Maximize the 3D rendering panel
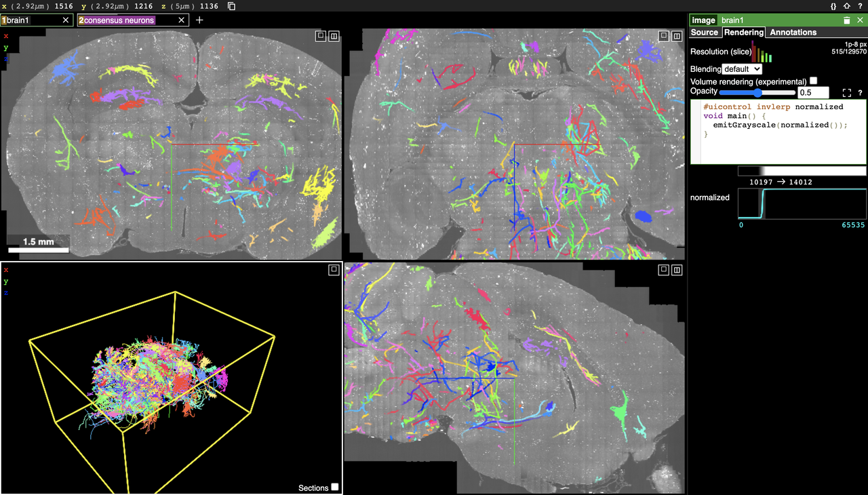 tap(333, 270)
